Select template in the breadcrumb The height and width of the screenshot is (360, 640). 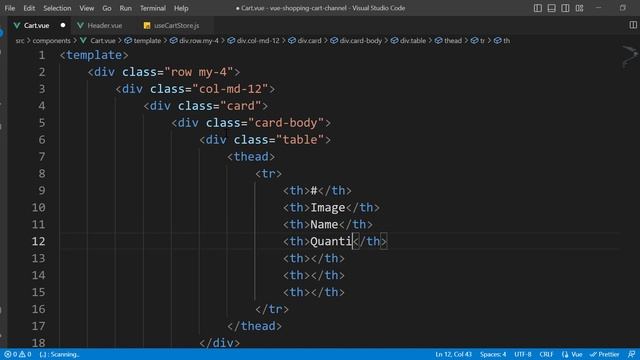click(x=147, y=40)
